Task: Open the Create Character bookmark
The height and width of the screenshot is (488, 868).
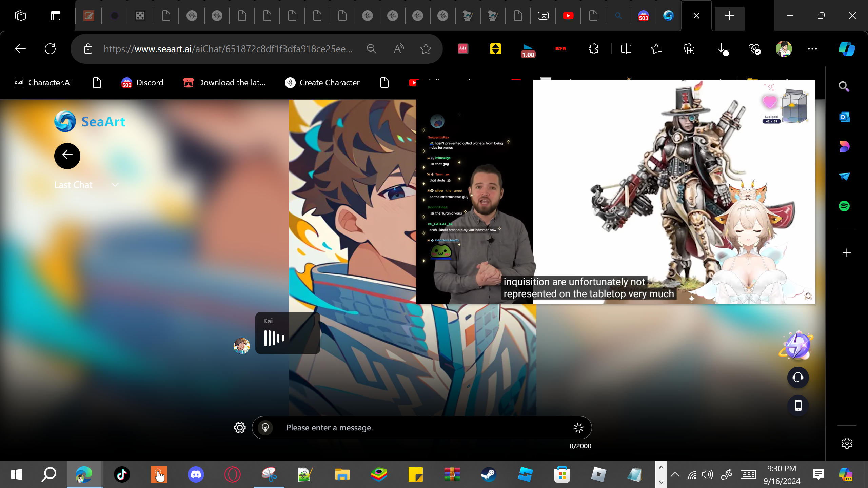Action: (x=322, y=83)
